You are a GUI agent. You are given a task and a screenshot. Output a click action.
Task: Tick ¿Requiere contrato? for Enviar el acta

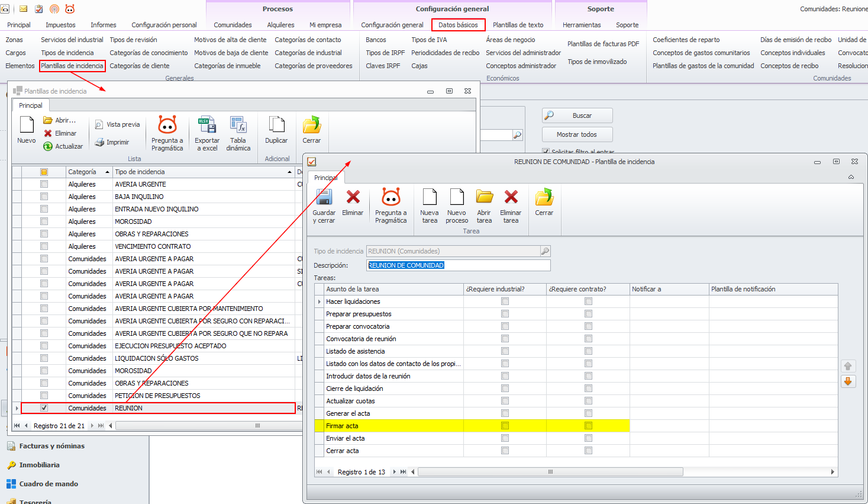588,438
